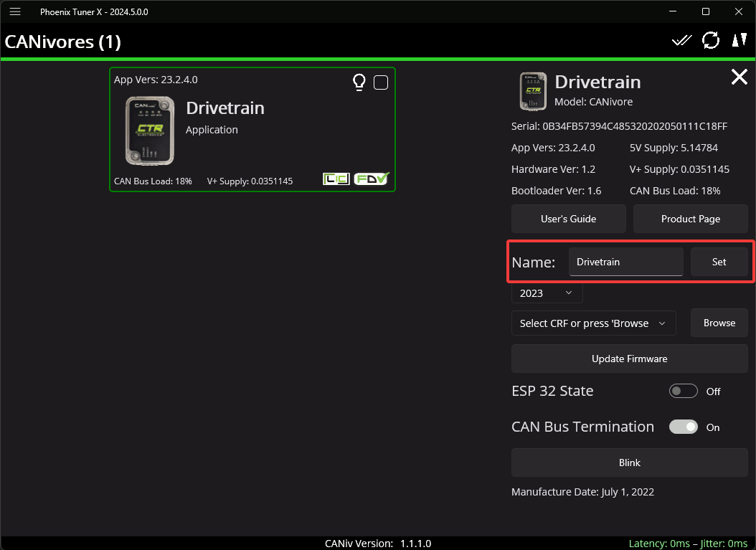The width and height of the screenshot is (756, 550).
Task: Open the 2023 firmware year dropdown
Action: [547, 293]
